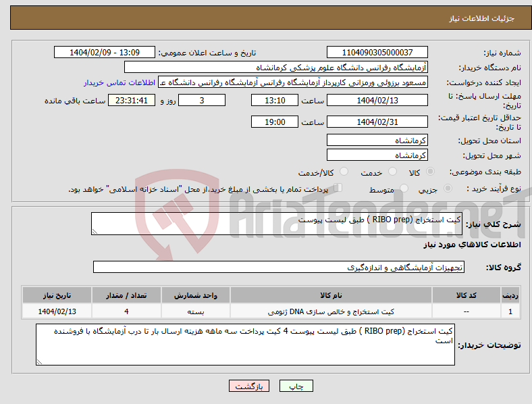The image size is (532, 404).
Task: Click the remaining days field showing 3
Action: point(202,100)
